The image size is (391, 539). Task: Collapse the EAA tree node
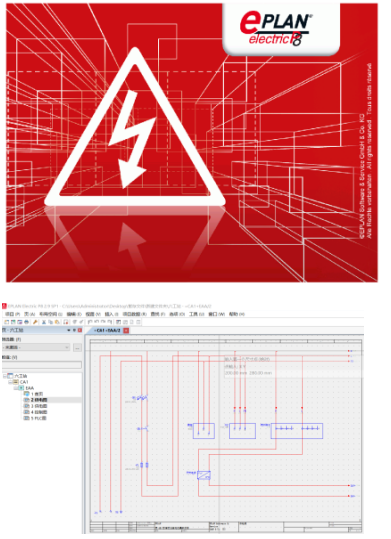click(x=15, y=388)
